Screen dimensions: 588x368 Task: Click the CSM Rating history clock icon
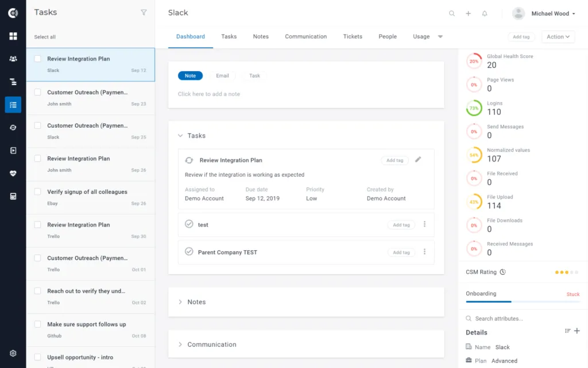tap(503, 272)
